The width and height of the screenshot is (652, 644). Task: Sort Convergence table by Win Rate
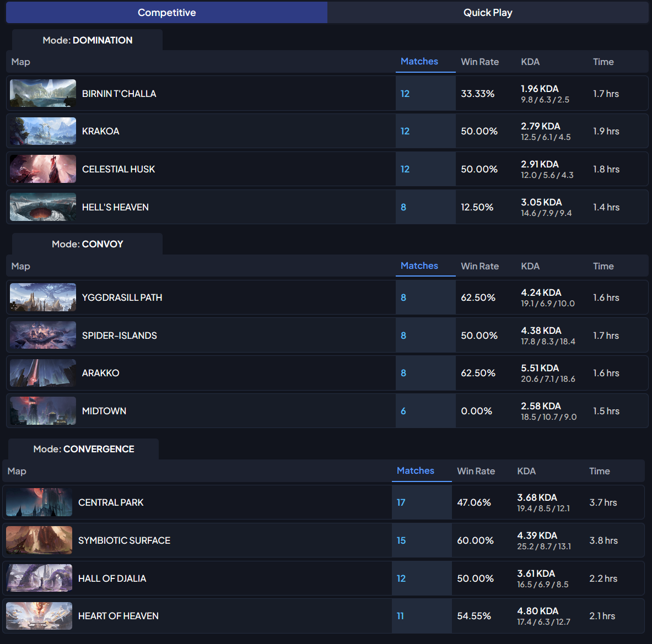point(476,471)
